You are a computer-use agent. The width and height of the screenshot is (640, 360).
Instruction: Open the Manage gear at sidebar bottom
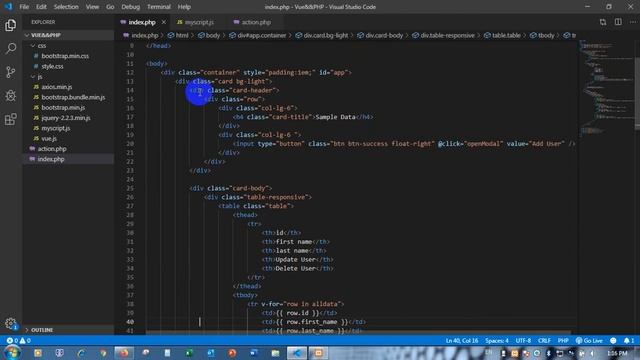click(11, 324)
